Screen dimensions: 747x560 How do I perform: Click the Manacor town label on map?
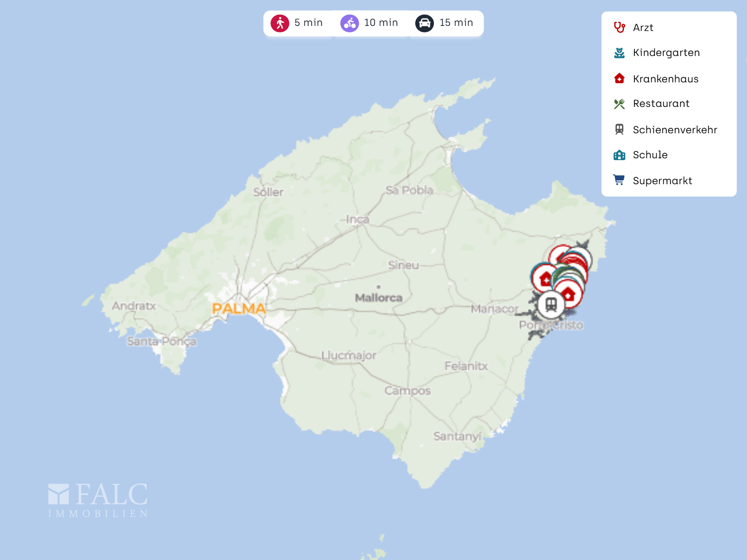pyautogui.click(x=494, y=309)
